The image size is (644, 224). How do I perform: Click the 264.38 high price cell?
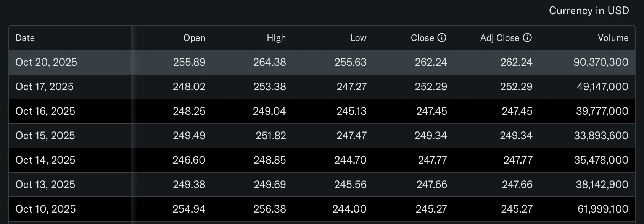[x=269, y=62]
